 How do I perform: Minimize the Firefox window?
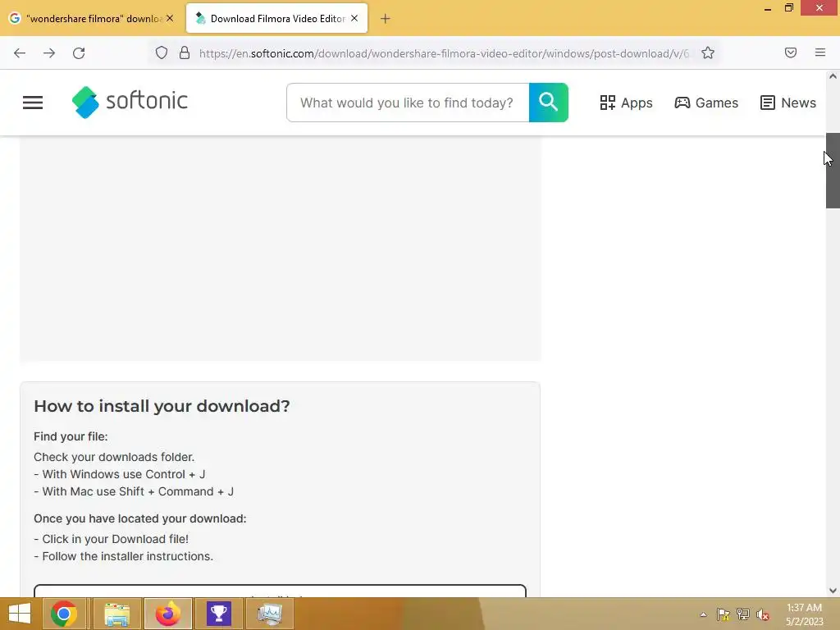(x=768, y=8)
